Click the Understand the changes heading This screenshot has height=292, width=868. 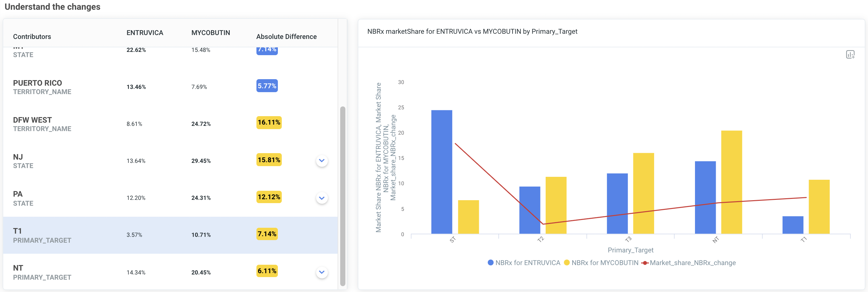[52, 7]
